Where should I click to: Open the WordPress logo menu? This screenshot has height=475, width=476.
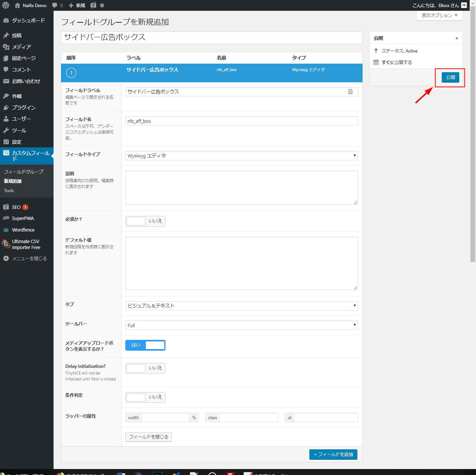click(6, 5)
